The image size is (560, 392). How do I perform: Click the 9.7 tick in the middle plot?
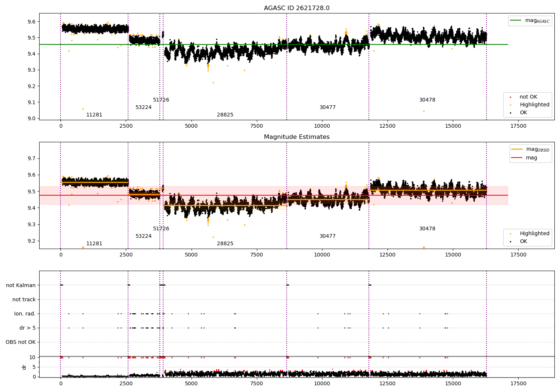31,159
